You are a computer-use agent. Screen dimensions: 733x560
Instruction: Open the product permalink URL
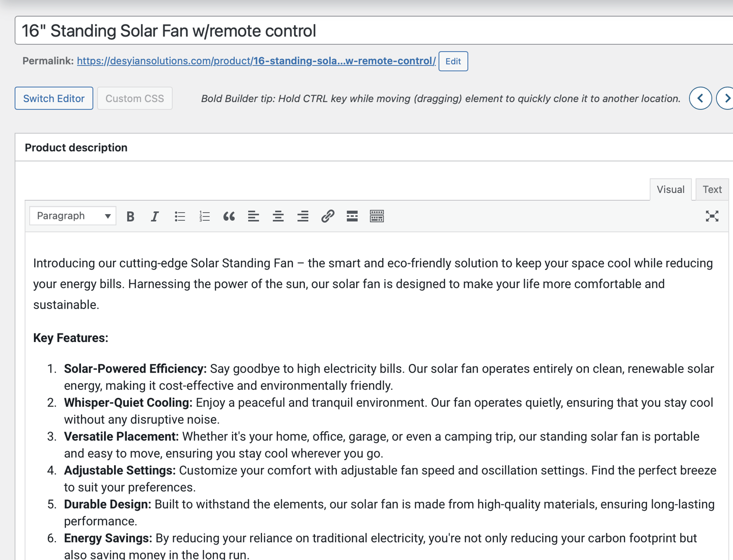(256, 61)
